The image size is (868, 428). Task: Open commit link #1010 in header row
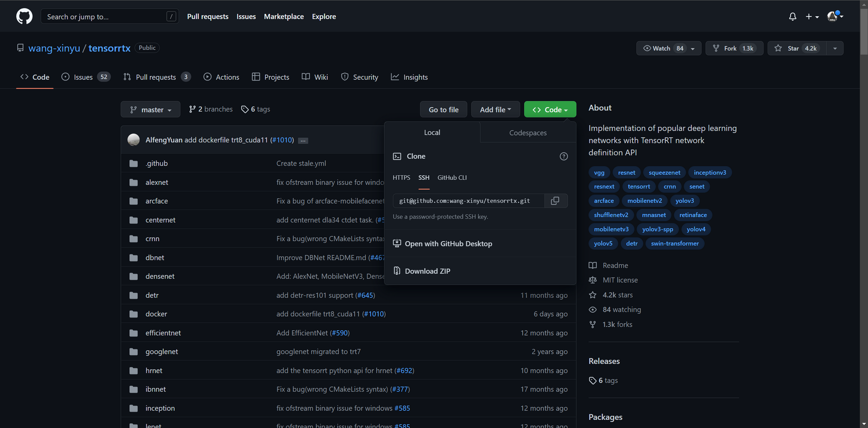tap(282, 140)
